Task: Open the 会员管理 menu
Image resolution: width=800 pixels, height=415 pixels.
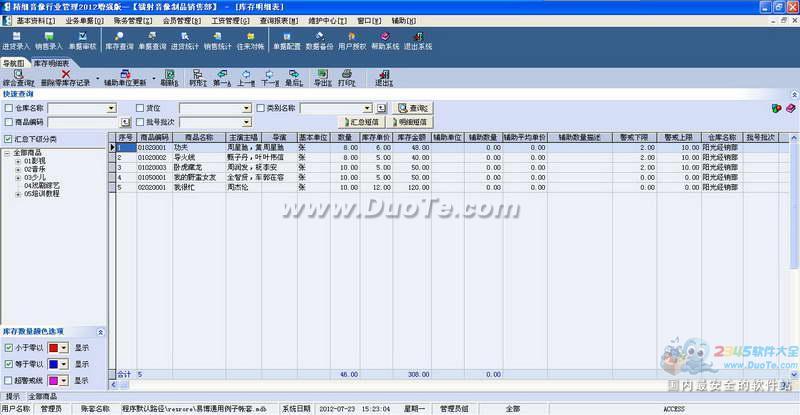Action: point(181,19)
